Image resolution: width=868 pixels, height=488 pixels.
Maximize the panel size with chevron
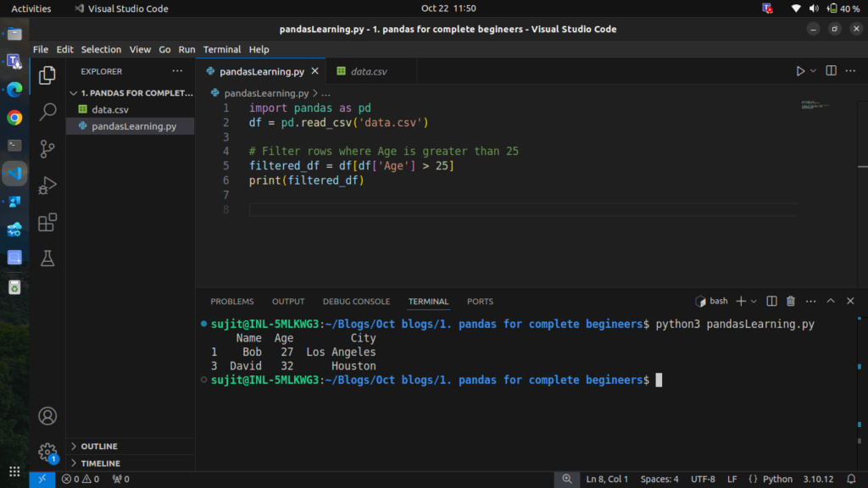[x=831, y=301]
